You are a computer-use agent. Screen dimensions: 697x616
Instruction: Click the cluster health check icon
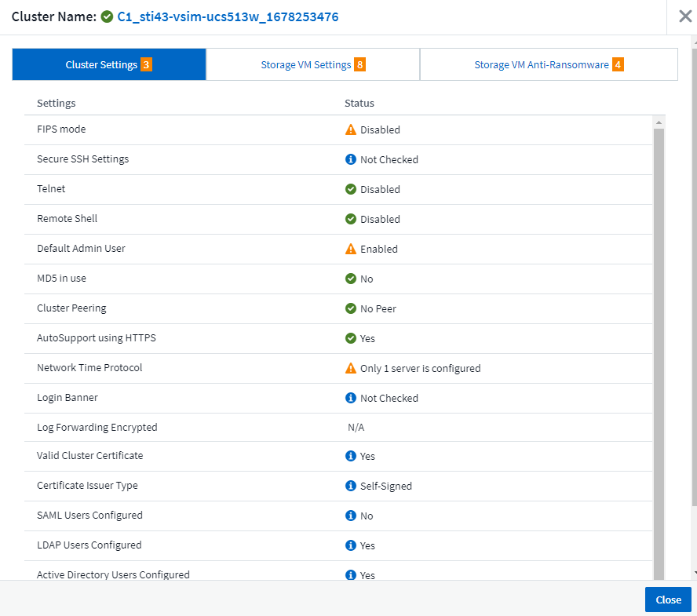pos(107,16)
